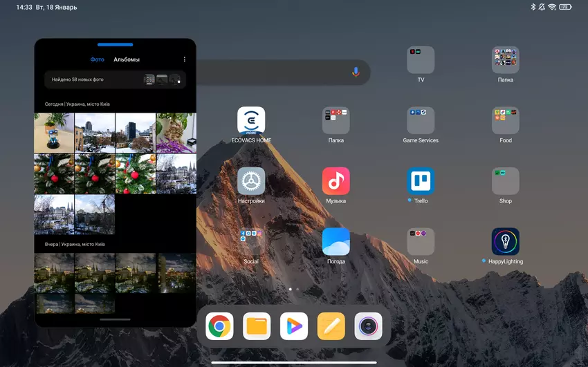Open the Музыка music app
The width and height of the screenshot is (588, 367).
point(336,181)
